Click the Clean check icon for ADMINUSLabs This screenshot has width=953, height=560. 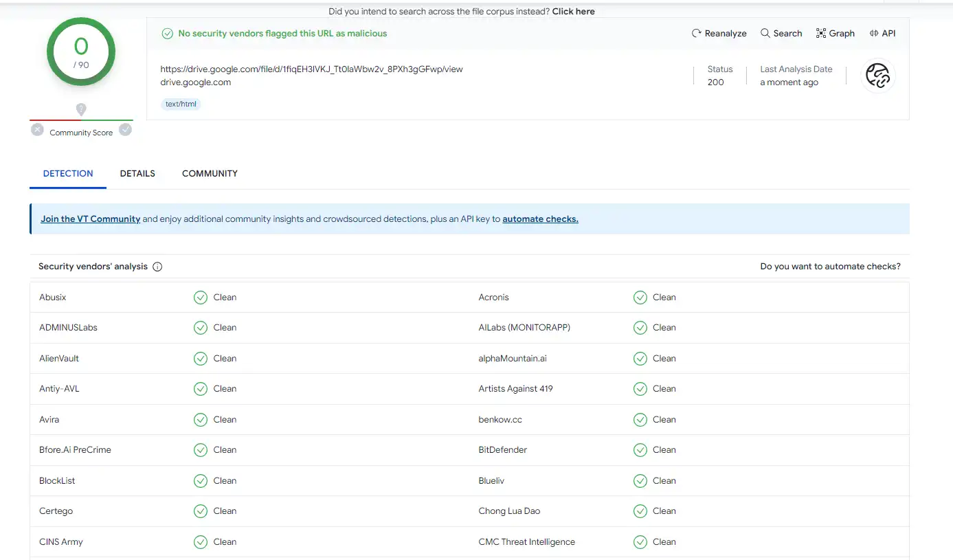[x=200, y=328]
